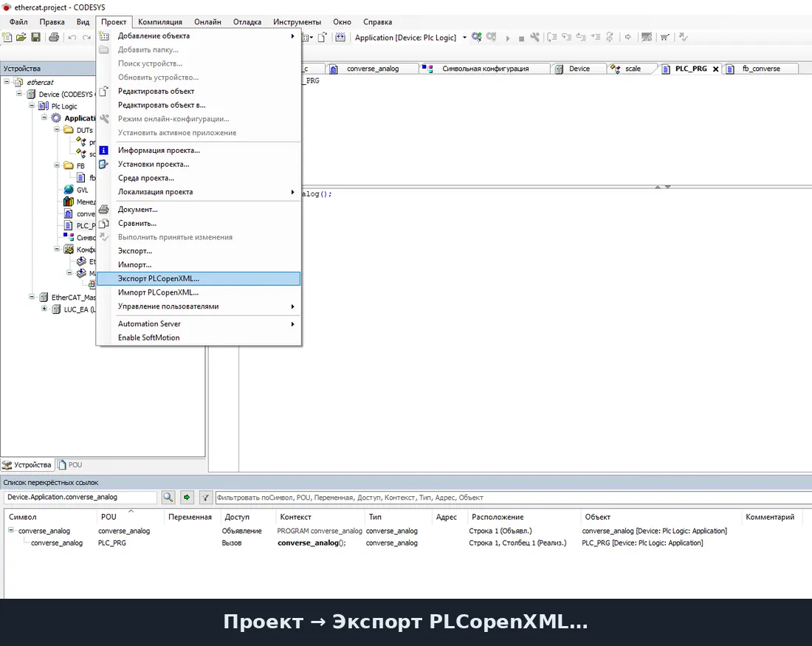Switch to the fb_converse editor tab
The image size is (812, 646).
[761, 69]
